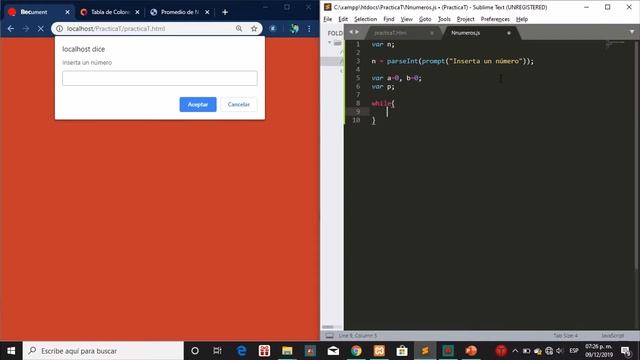The width and height of the screenshot is (640, 360).
Task: Switch to Google Chrome on the taskbar
Action: tap(356, 351)
